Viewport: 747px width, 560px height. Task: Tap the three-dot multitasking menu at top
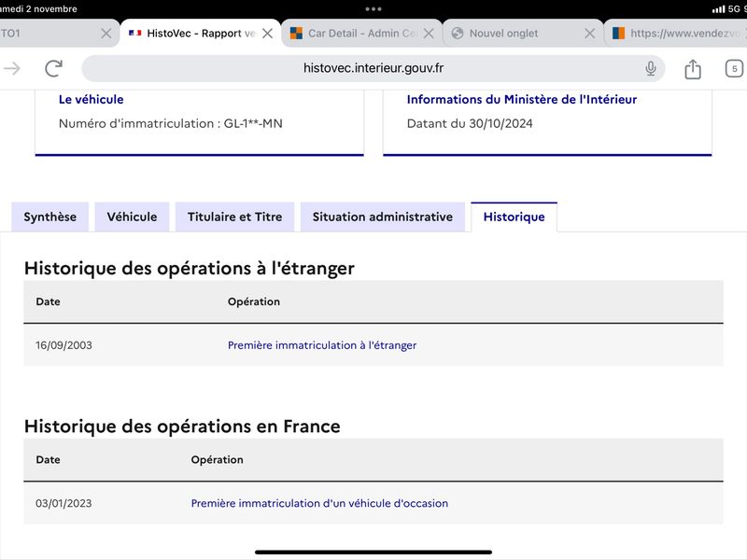tap(373, 8)
